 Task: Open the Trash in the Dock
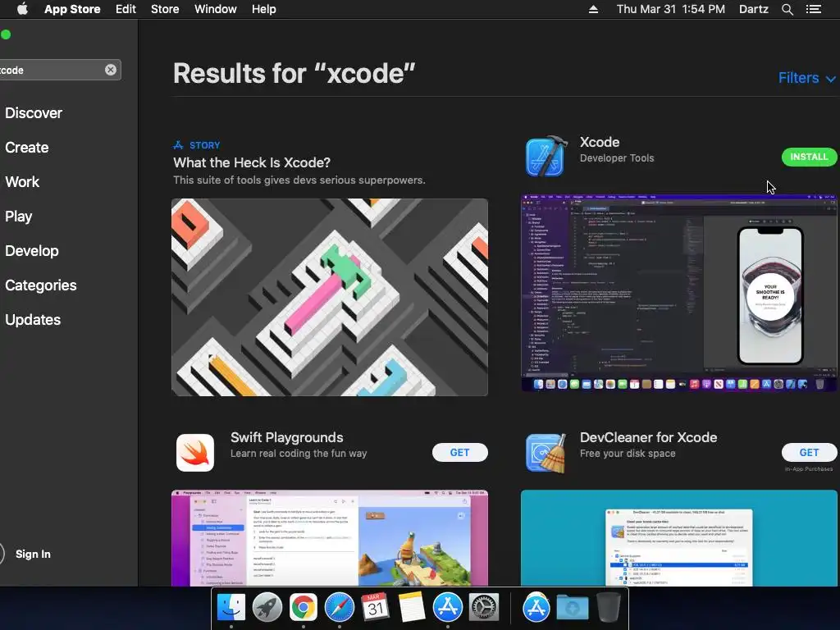[608, 606]
